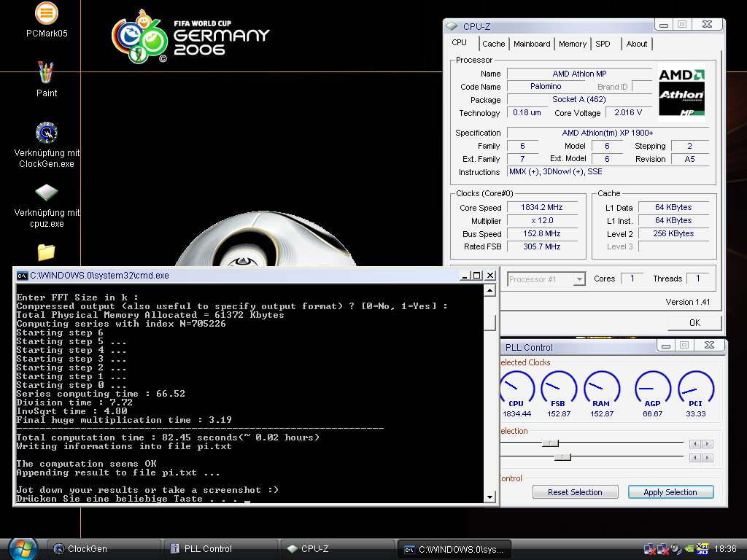Click OK button in CPU-Z window
Viewport: 747px width, 560px height.
click(694, 323)
